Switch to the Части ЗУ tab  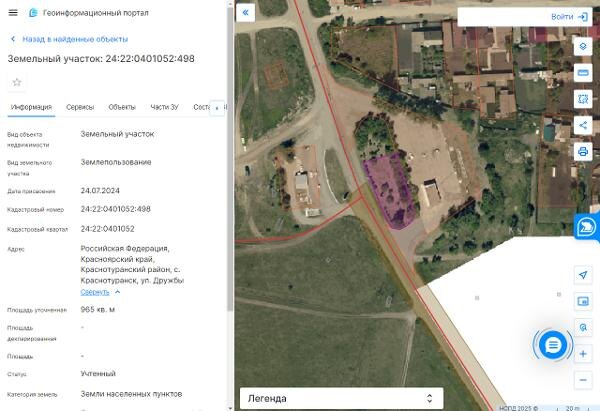tap(165, 107)
